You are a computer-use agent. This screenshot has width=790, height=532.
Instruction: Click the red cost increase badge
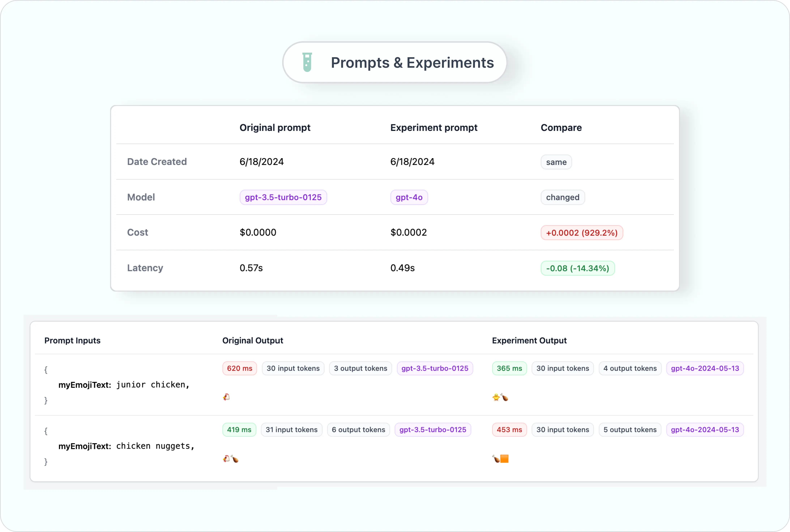click(x=582, y=232)
